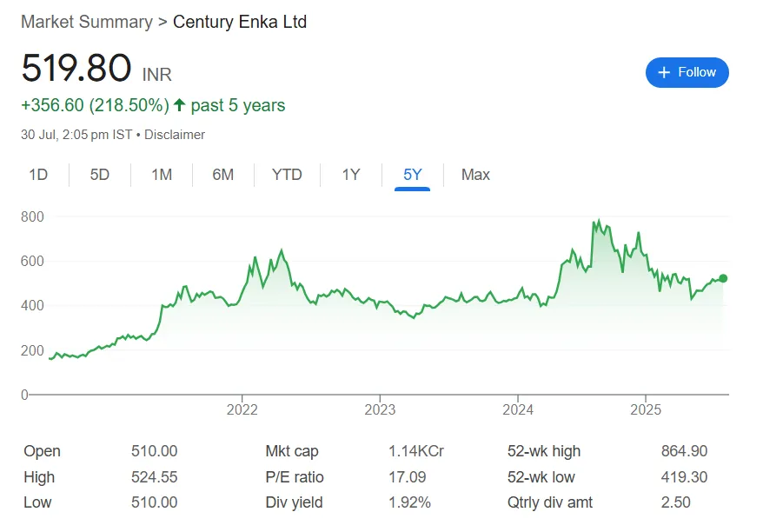Screen dimensions: 763x532
Task: Select the 1D time range tab
Action: tap(38, 174)
